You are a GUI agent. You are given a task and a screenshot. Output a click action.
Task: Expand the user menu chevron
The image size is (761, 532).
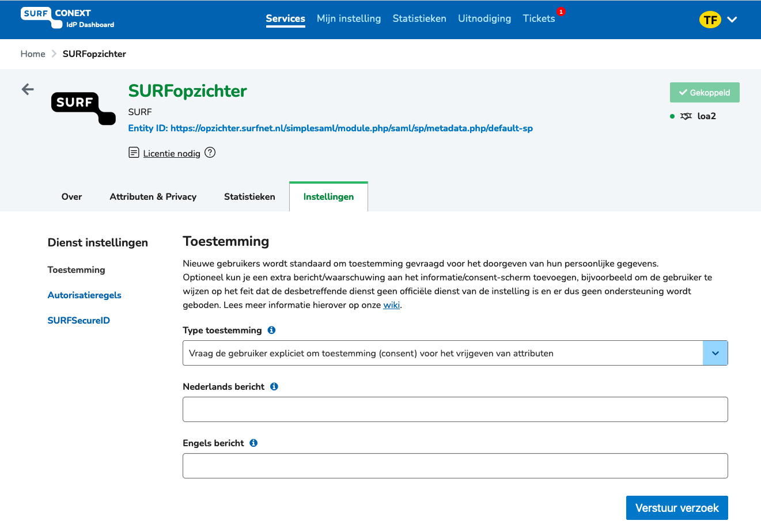732,20
